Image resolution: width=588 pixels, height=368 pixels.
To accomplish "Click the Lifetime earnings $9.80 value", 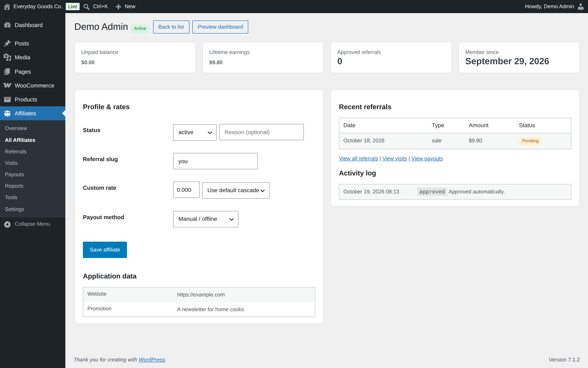I will [216, 62].
